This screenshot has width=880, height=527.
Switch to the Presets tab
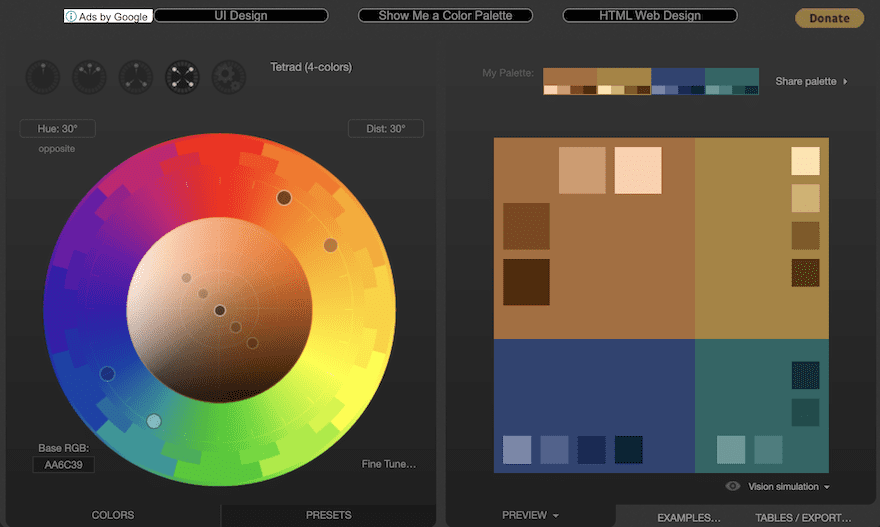coord(328,516)
